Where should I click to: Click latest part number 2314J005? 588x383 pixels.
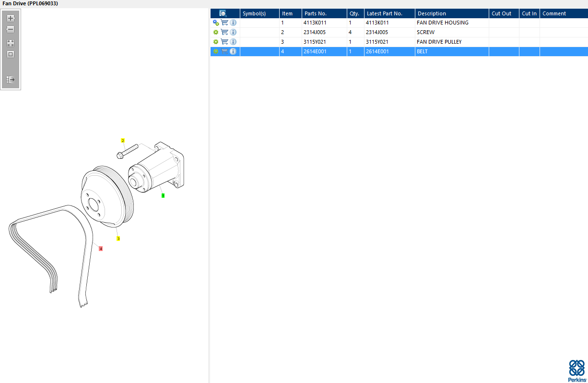click(377, 32)
